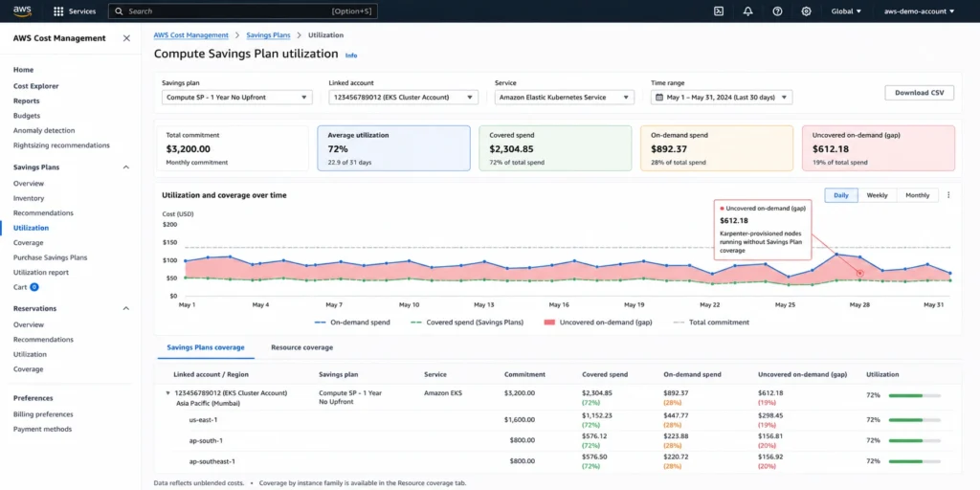Viewport: 980px width, 490px height.
Task: Select the Total commitment summary card
Action: [232, 148]
